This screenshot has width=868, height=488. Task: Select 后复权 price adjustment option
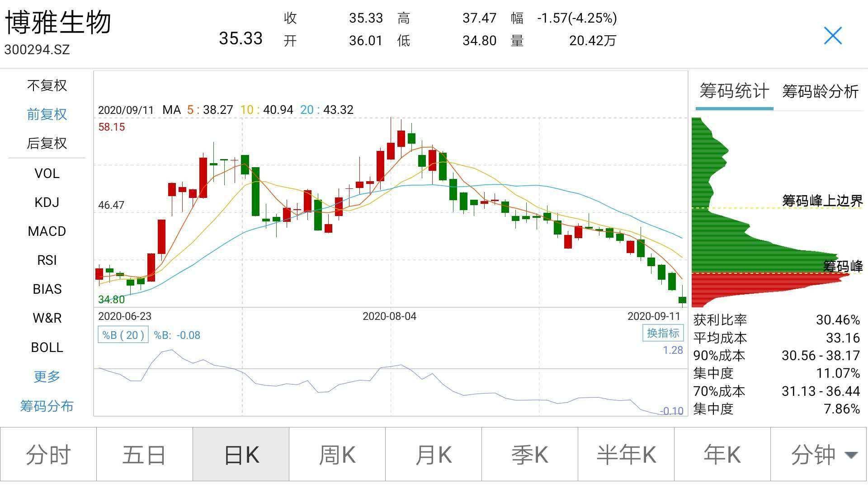tap(47, 143)
